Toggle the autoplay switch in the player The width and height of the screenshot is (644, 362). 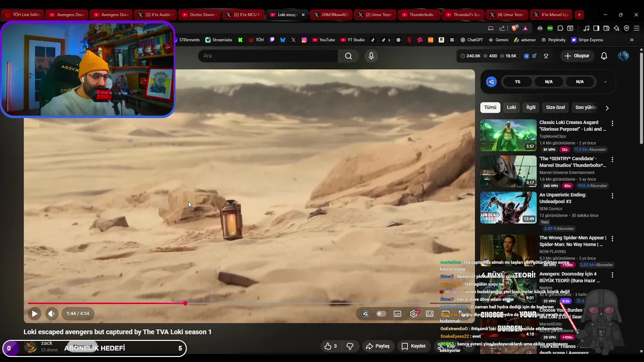coord(381,314)
